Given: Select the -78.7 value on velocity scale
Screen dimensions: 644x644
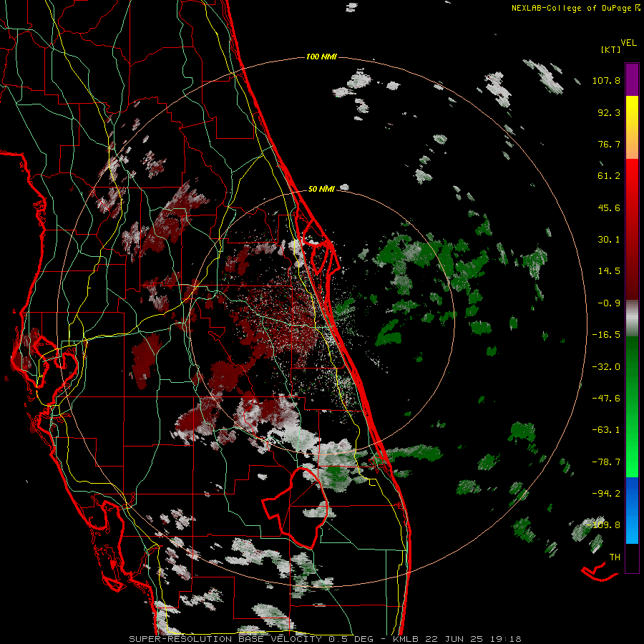Looking at the screenshot, I should (x=606, y=462).
